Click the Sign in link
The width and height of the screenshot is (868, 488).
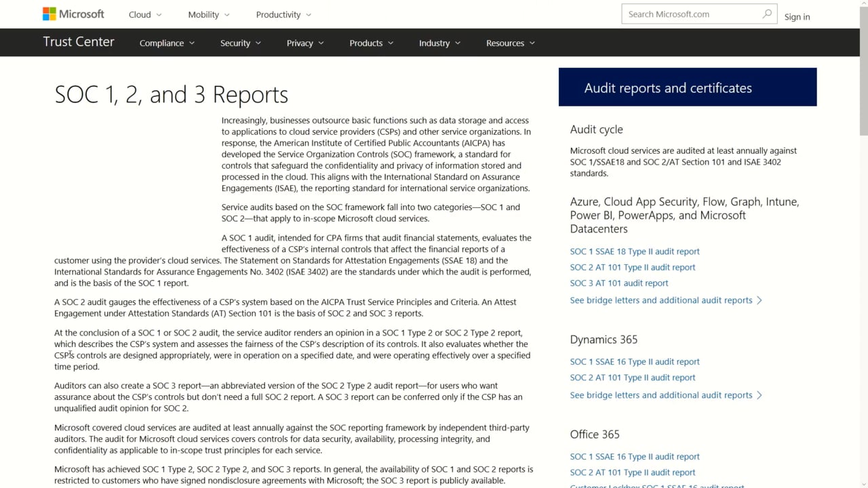(797, 17)
